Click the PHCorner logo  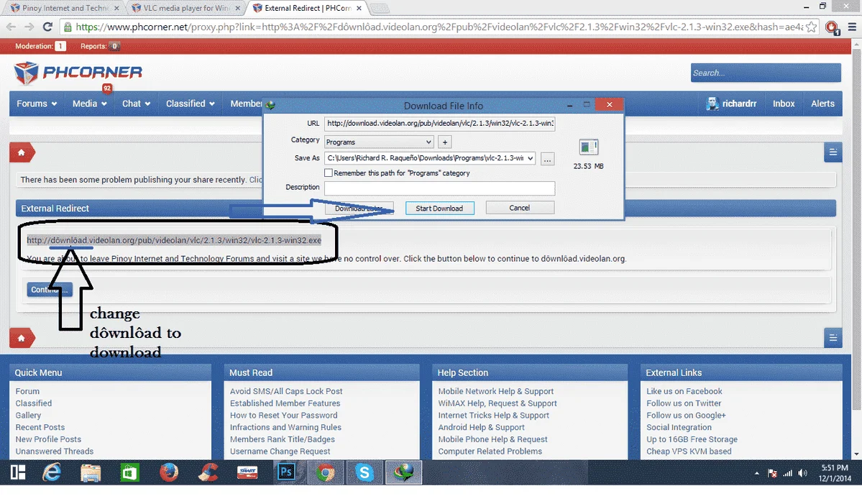tap(78, 73)
